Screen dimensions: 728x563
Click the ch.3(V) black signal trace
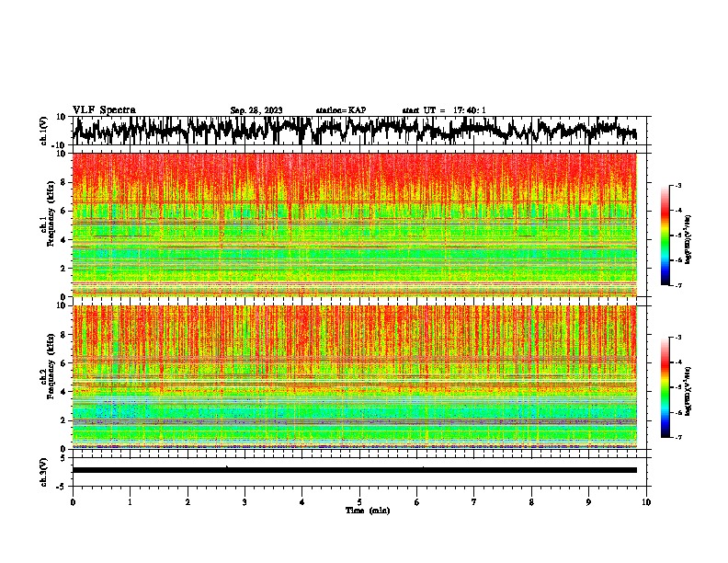pyautogui.click(x=355, y=470)
